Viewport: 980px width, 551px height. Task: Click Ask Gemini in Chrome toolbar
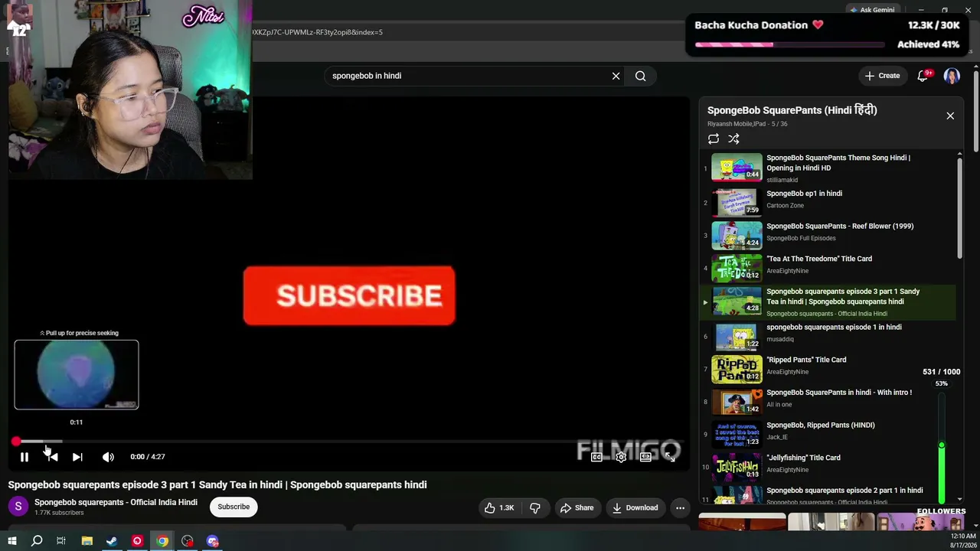[871, 10]
